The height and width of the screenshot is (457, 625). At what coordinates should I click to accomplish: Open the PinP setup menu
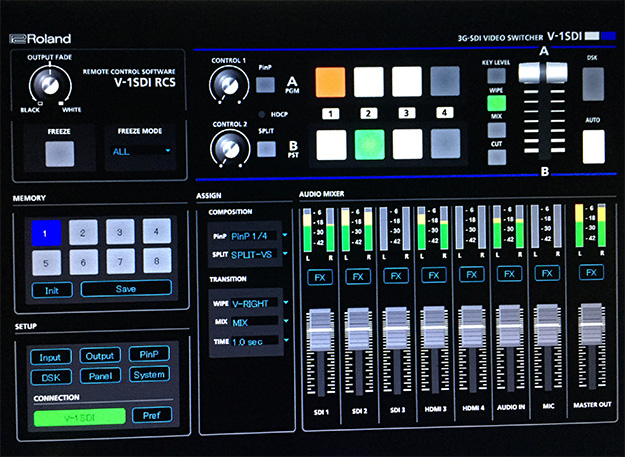pos(149,354)
